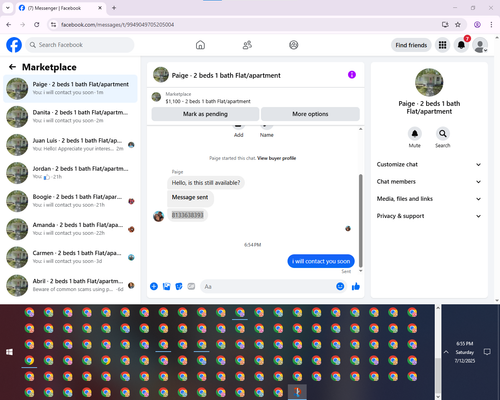Open the Danita conversation
Image resolution: width=500 pixels, height=400 pixels.
coord(70,116)
